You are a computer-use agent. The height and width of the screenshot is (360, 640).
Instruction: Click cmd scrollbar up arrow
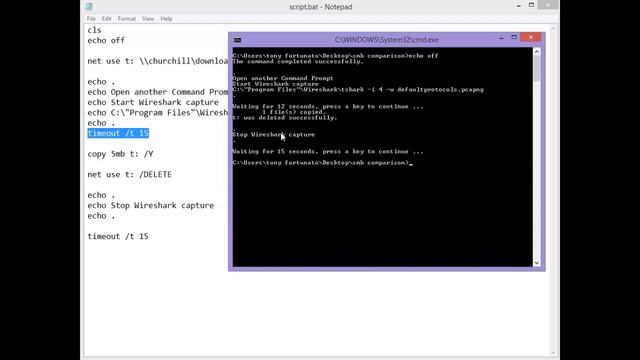(537, 51)
